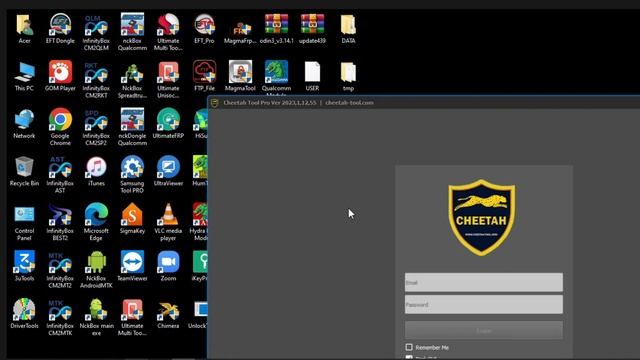Open the DATA folder

coord(348,25)
